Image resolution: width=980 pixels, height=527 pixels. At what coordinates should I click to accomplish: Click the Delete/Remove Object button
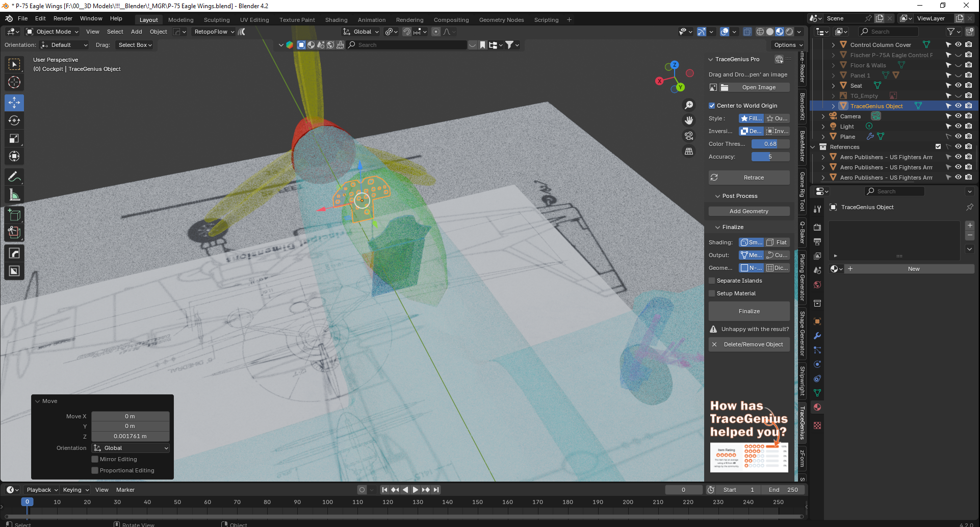pyautogui.click(x=749, y=344)
